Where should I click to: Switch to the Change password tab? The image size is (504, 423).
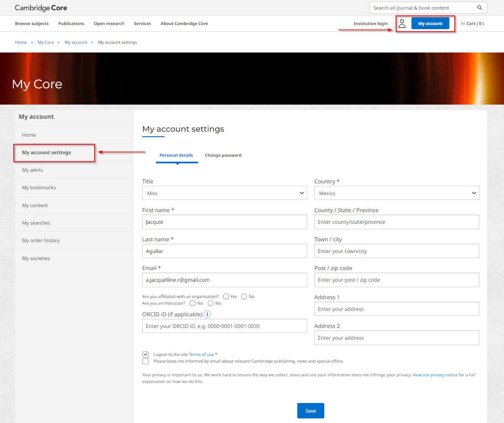pos(223,155)
